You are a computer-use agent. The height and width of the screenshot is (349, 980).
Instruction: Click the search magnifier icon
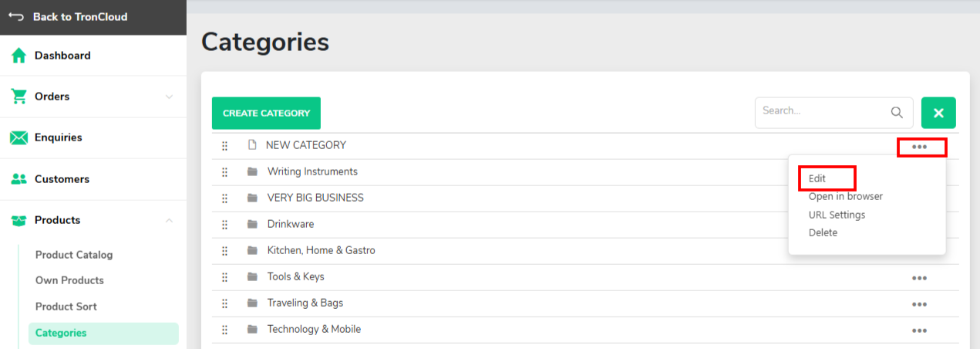(897, 112)
